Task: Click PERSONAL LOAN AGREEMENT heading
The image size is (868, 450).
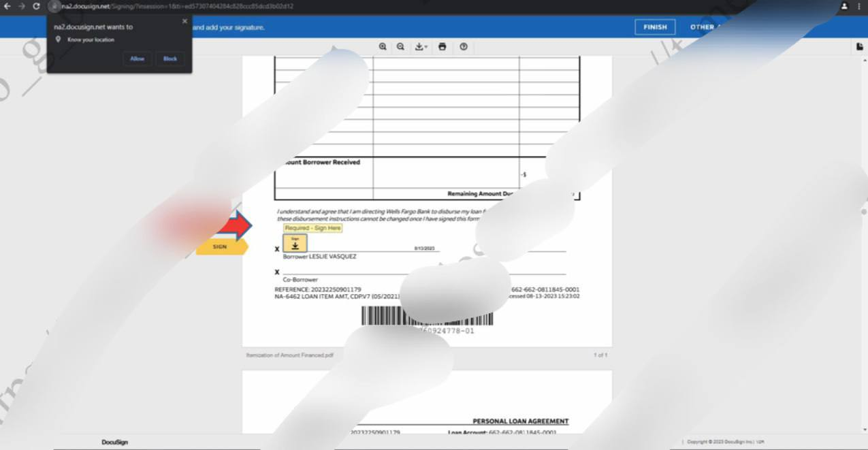Action: pos(520,421)
